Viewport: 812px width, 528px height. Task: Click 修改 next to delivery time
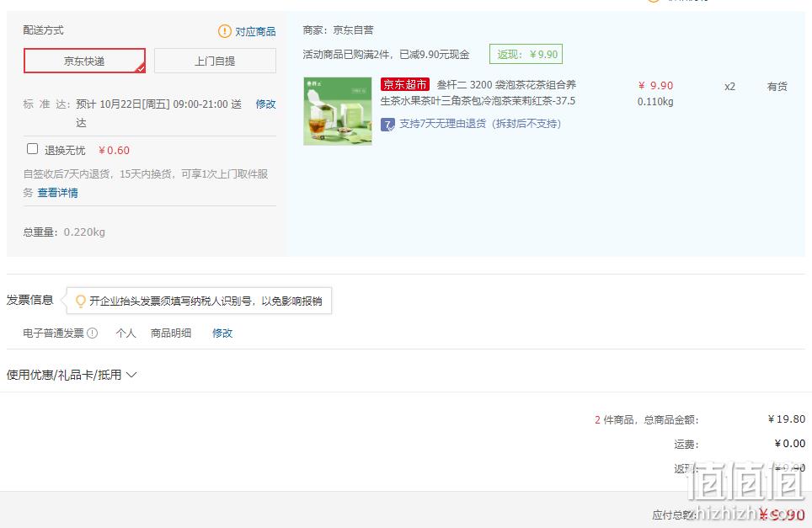pos(265,104)
